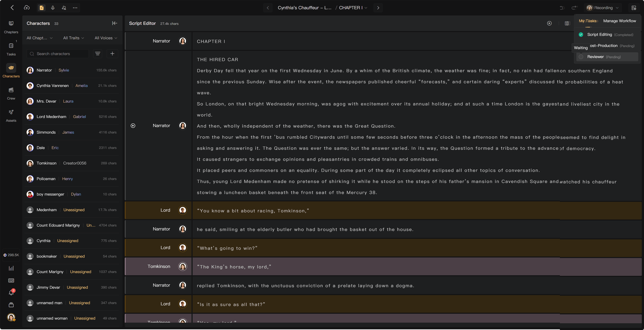This screenshot has height=330, width=644.
Task: Select the script document mode icon
Action: point(42,8)
